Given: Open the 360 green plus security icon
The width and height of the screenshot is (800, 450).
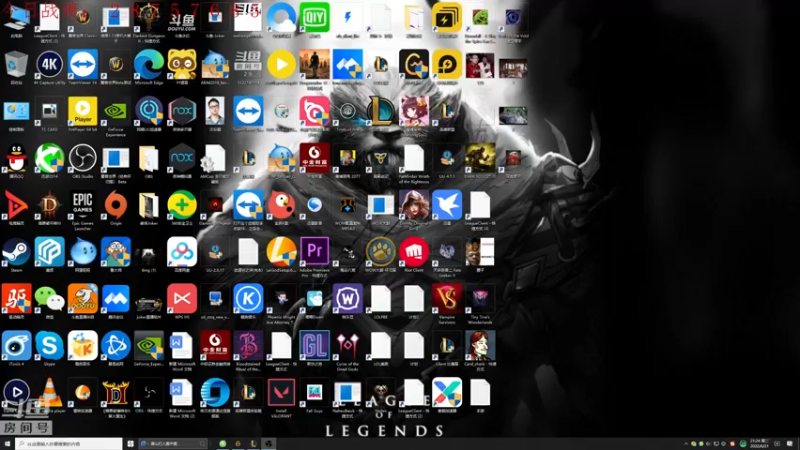Looking at the screenshot, I should 182,205.
